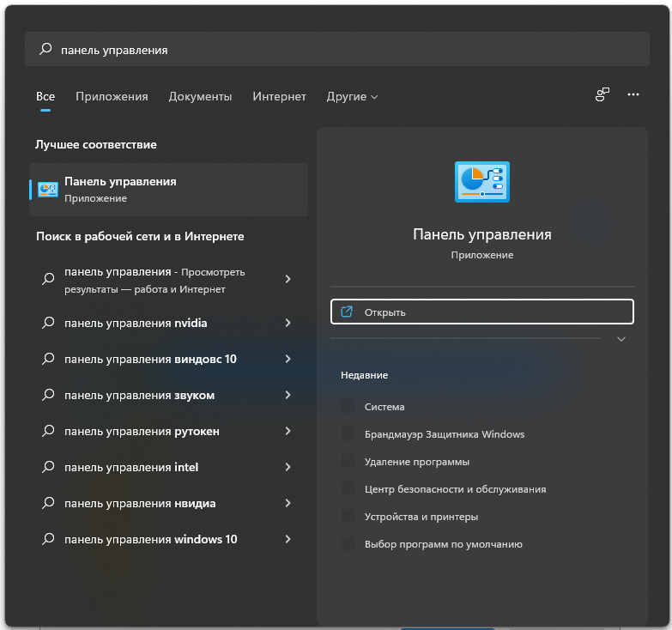Image resolution: width=672 pixels, height=630 pixels.
Task: Click the icon next to Устройства и принтеры
Action: click(x=347, y=516)
